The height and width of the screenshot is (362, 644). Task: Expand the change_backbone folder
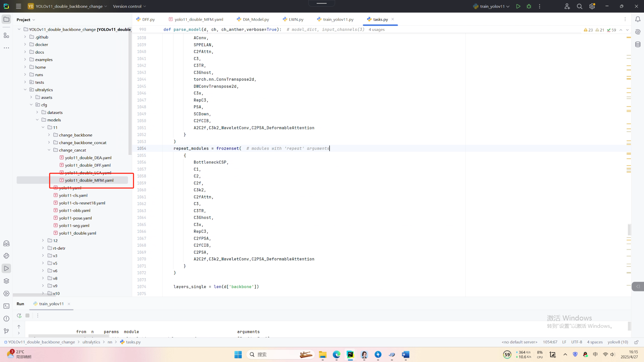click(x=49, y=135)
